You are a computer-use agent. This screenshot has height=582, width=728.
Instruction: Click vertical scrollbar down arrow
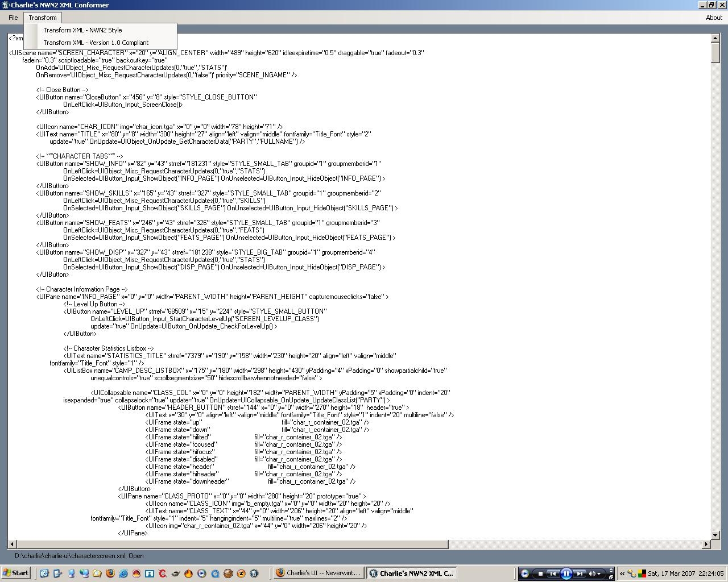715,535
